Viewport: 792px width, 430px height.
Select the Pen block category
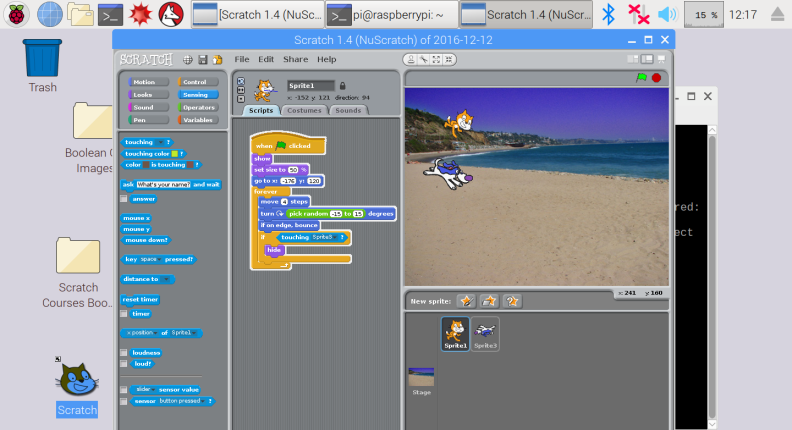point(148,120)
